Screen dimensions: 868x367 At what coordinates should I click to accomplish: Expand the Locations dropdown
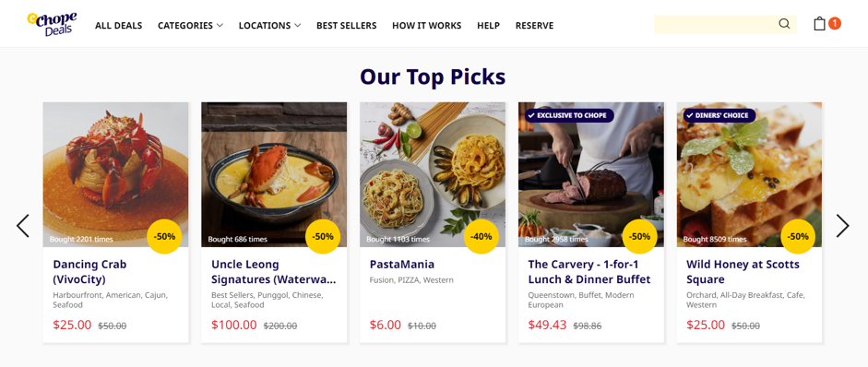(269, 26)
